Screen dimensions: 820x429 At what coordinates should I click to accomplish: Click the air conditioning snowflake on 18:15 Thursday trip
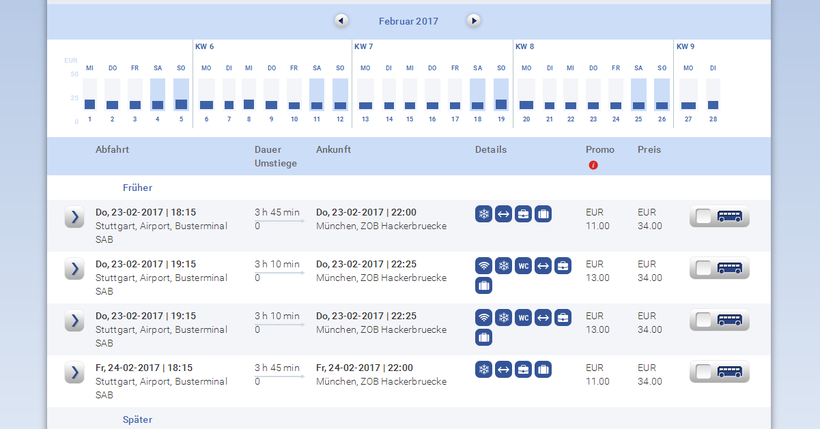pyautogui.click(x=484, y=213)
